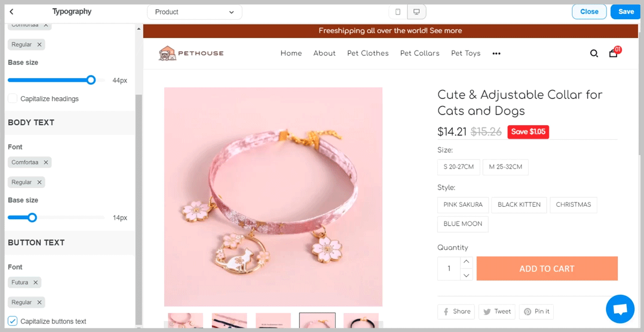Switch to desktop preview icon
Viewport: 644px width, 332px height.
416,12
